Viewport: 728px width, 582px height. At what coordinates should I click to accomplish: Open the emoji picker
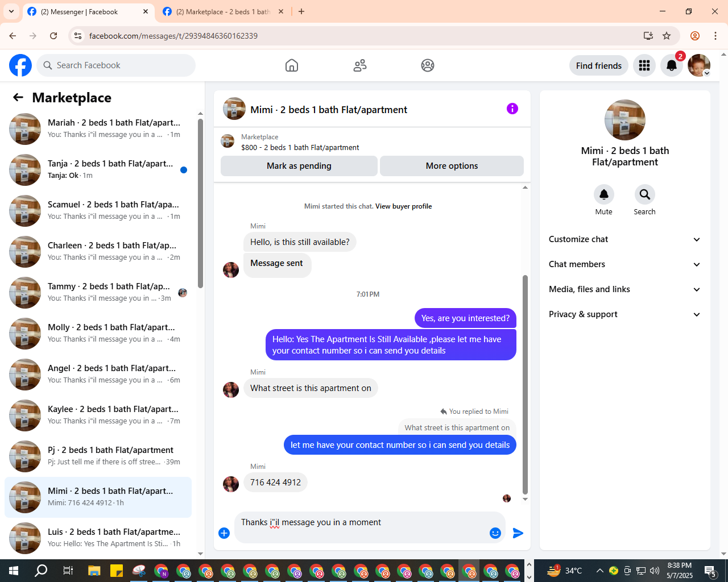coord(495,533)
